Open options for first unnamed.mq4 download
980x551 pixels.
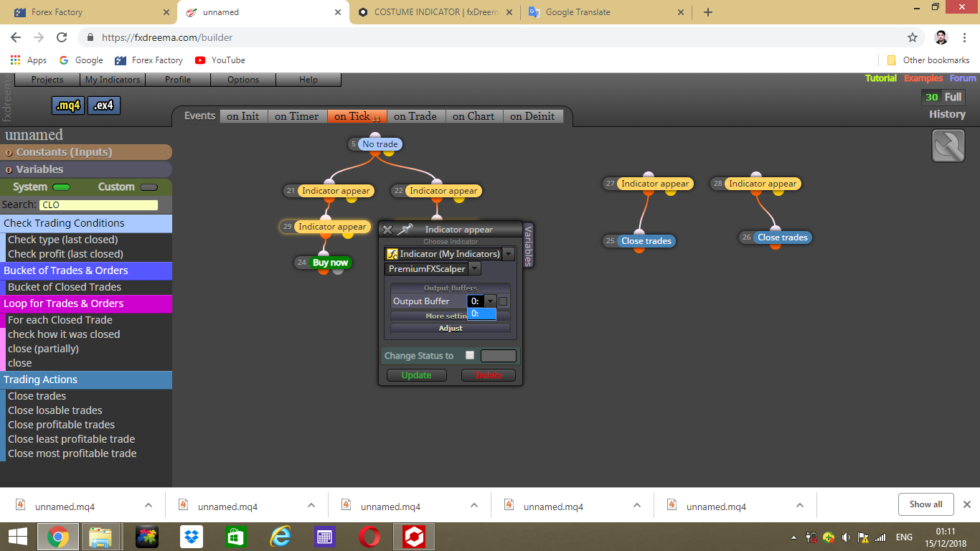(x=149, y=505)
